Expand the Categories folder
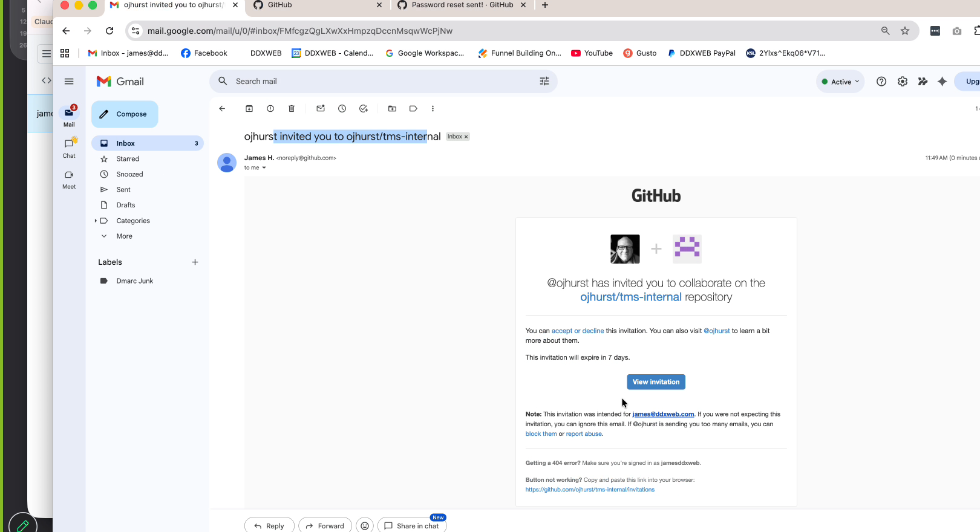The height and width of the screenshot is (532, 980). point(96,221)
